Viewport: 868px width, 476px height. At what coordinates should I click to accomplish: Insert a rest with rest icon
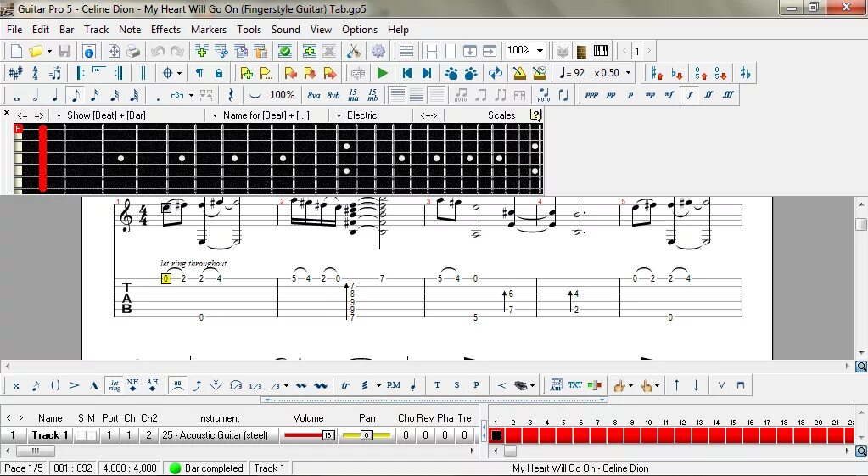click(231, 95)
